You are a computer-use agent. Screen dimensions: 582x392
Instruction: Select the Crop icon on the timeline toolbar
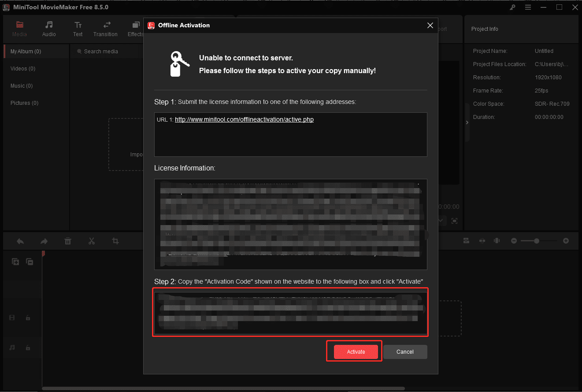pyautogui.click(x=115, y=241)
